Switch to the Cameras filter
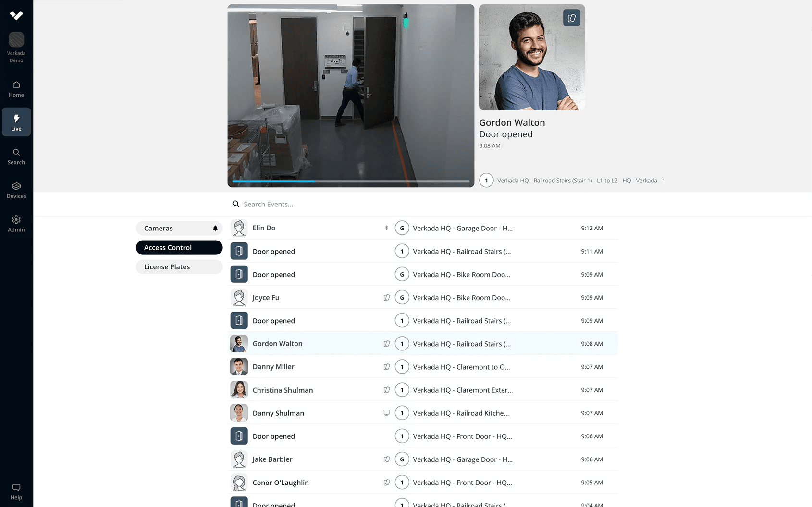The width and height of the screenshot is (812, 507). 173,229
